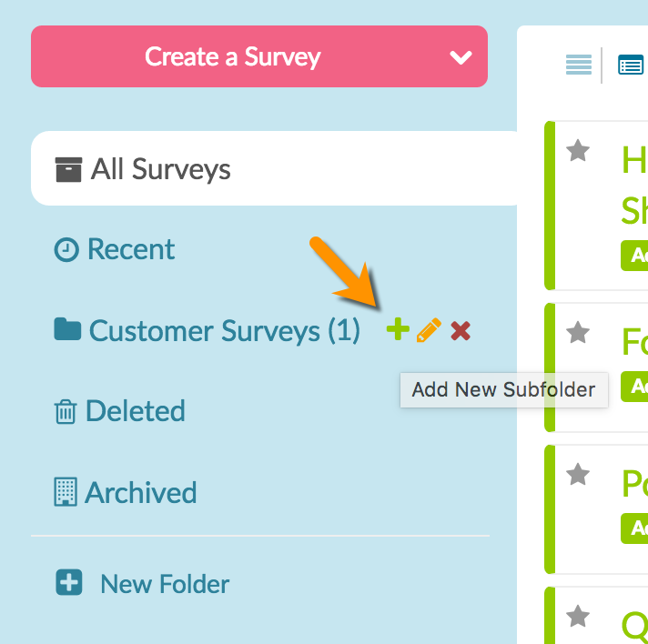Open the Deleted surveys folder
Viewport: 648px width, 644px height.
tap(135, 411)
